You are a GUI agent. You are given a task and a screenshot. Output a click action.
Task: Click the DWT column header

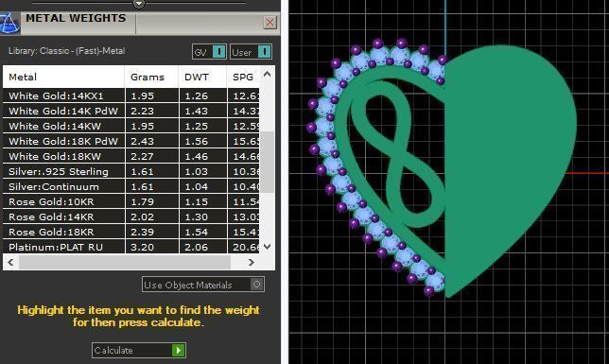click(x=202, y=77)
